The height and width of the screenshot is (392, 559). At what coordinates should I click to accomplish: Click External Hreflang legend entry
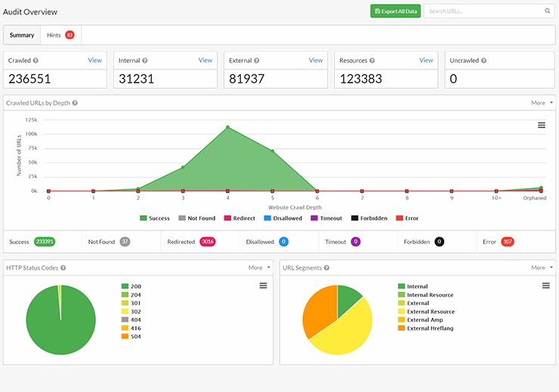[425, 329]
